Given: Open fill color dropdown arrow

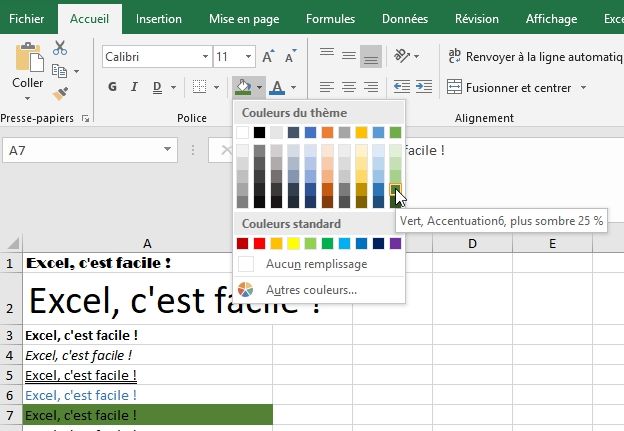Looking at the screenshot, I should 259,87.
